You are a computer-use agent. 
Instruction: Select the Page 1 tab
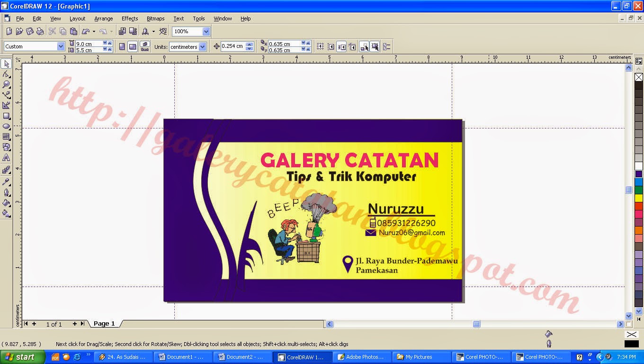(104, 324)
